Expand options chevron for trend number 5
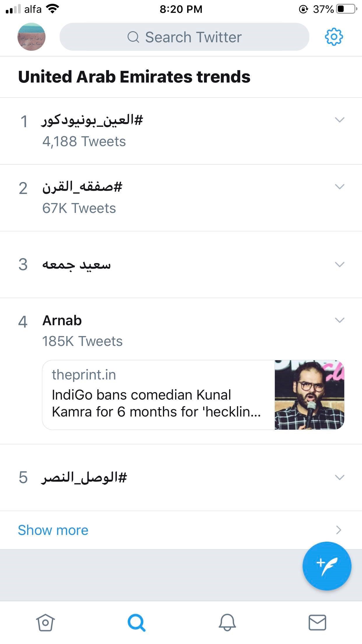The width and height of the screenshot is (362, 644). point(340,477)
